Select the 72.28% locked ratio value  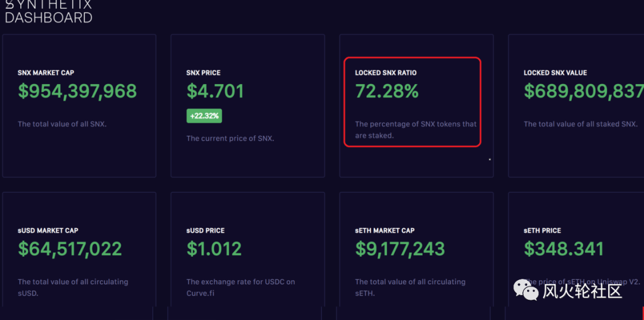pos(387,91)
